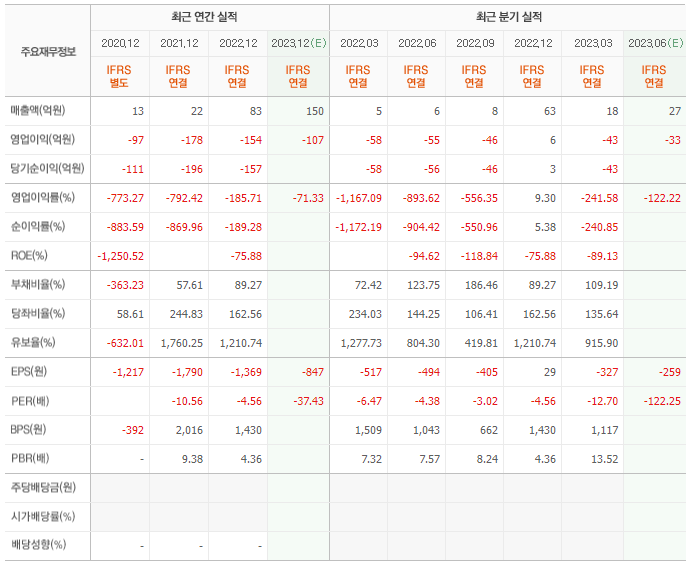This screenshot has height=564, width=691.
Task: Click the 시가배당률(%) row label
Action: tap(43, 516)
